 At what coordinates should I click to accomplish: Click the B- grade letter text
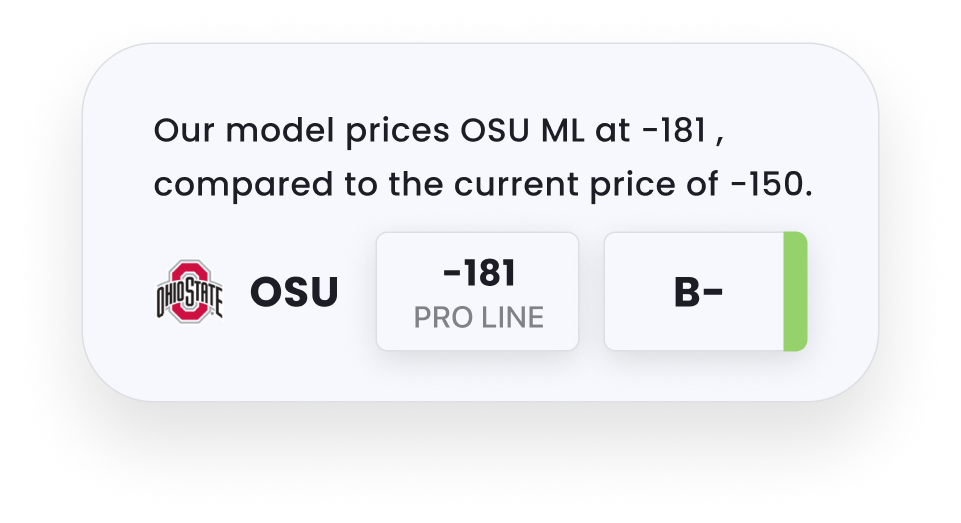(x=698, y=292)
